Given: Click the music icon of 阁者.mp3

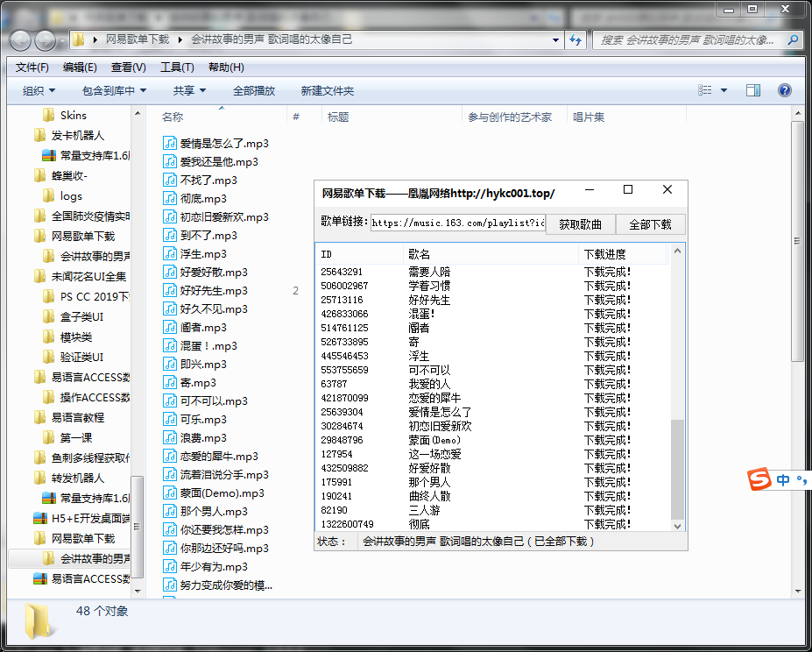Looking at the screenshot, I should click(x=170, y=327).
